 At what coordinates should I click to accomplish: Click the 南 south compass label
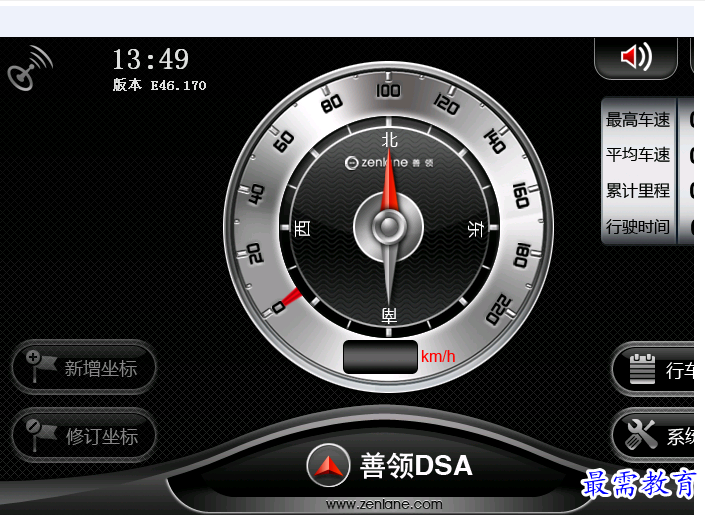point(389,316)
